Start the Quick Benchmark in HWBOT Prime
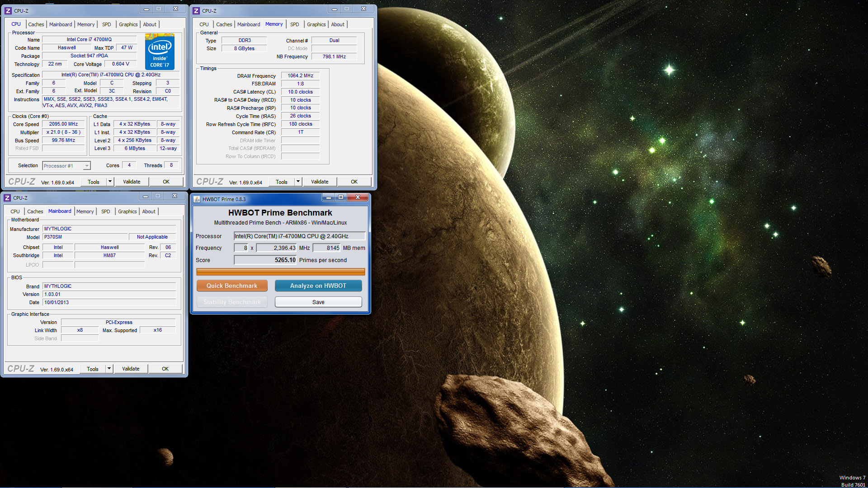This screenshot has width=868, height=488. tap(232, 286)
